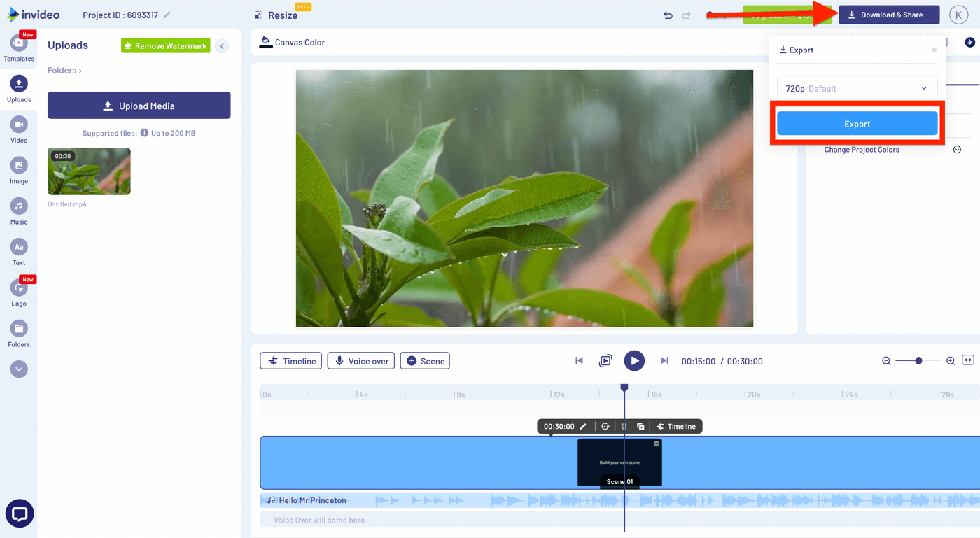Collapse the Uploads panel with the chevron
980x538 pixels.
(x=222, y=45)
